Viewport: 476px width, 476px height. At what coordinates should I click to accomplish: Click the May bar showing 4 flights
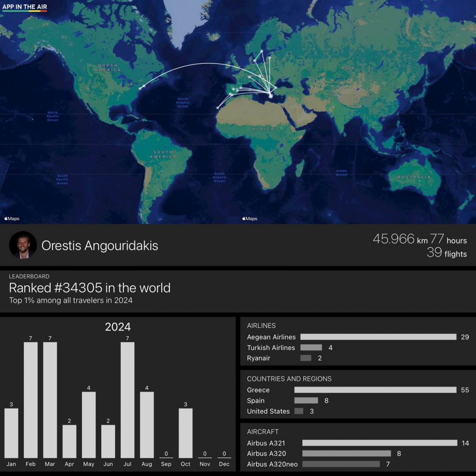pyautogui.click(x=89, y=424)
